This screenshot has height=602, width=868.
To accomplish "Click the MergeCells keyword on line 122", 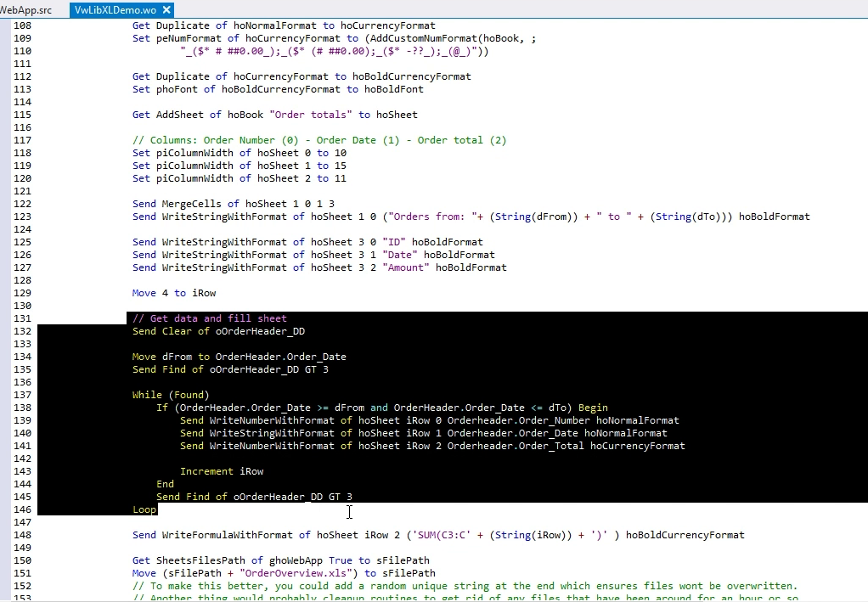I will point(192,204).
